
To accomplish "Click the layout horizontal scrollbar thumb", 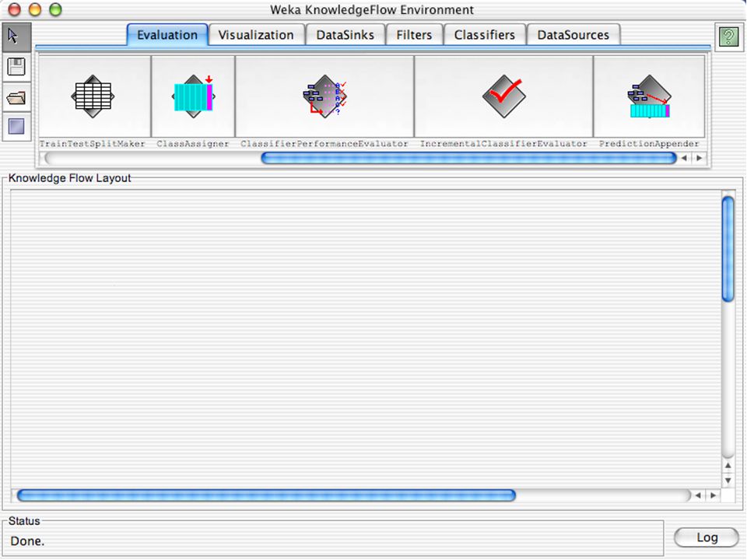I will coord(266,495).
